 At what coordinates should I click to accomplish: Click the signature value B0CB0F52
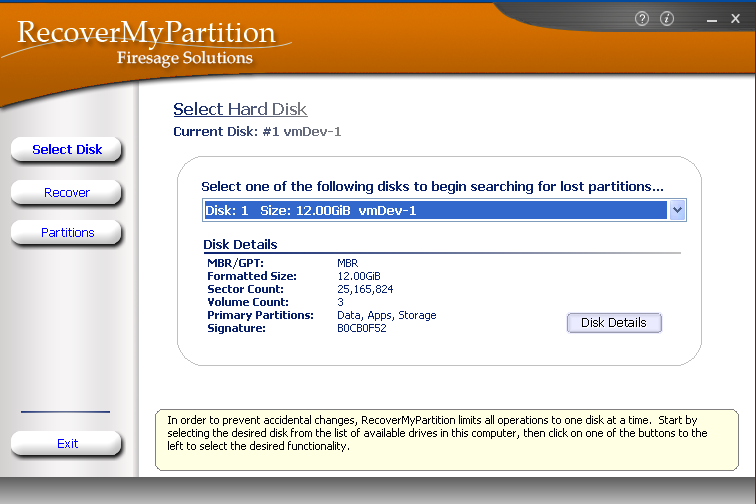[361, 328]
